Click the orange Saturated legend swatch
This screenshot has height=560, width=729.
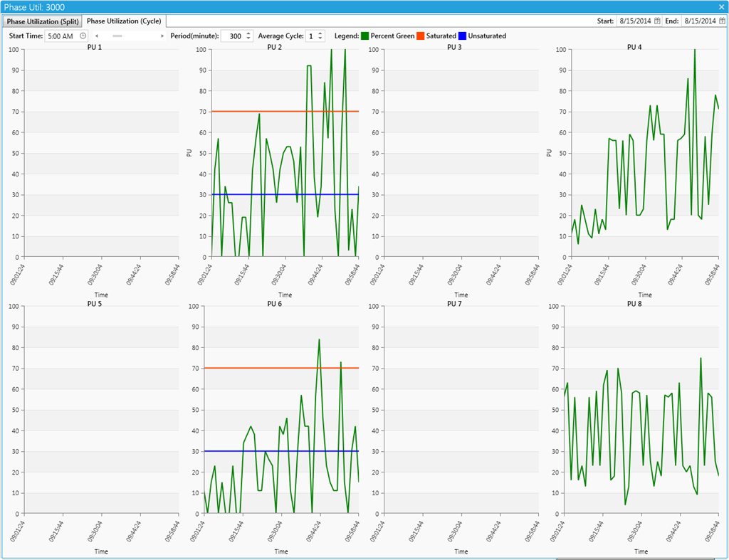pyautogui.click(x=420, y=36)
